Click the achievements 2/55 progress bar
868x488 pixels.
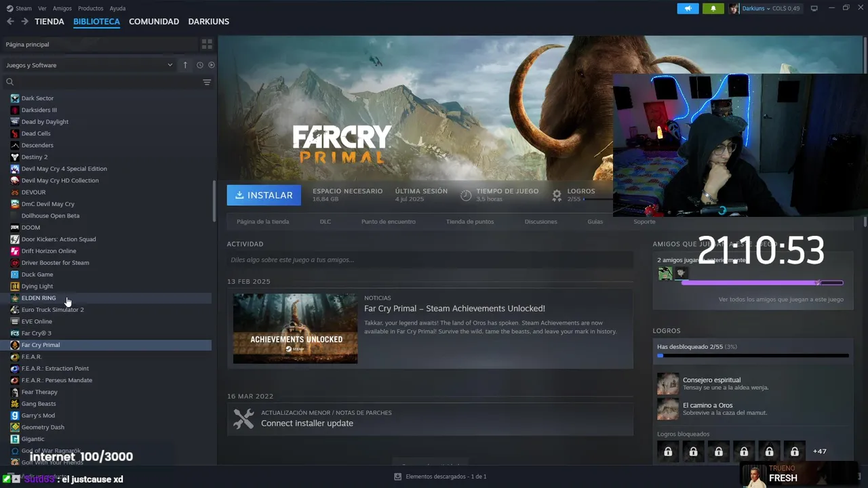point(753,355)
